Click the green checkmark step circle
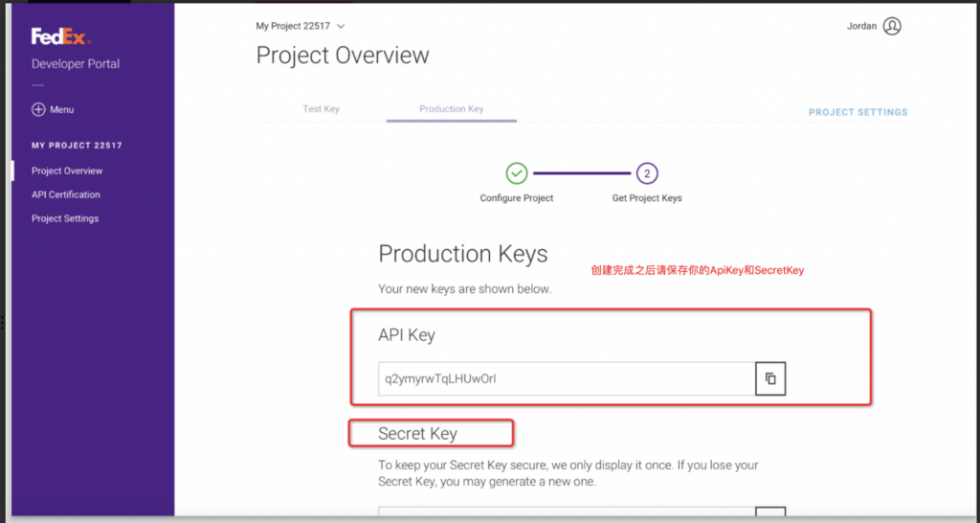980x523 pixels. tap(517, 173)
